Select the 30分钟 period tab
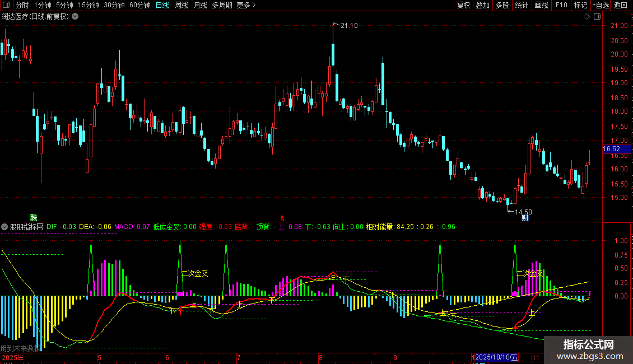The width and height of the screenshot is (633, 364). click(x=114, y=5)
